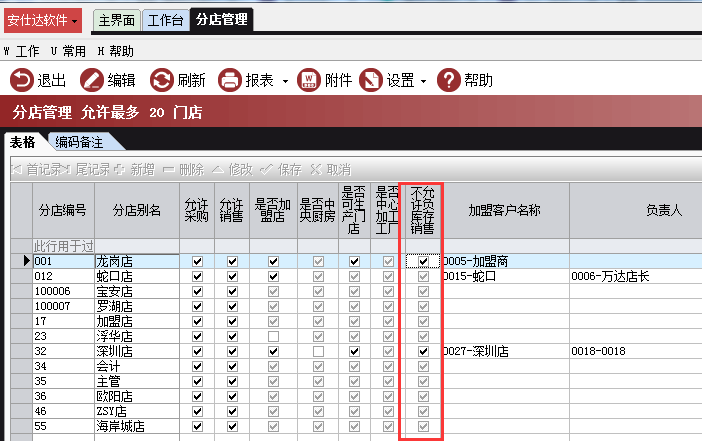This screenshot has height=441, width=702.
Task: Click the 加盟店 name cell
Action: [x=137, y=321]
